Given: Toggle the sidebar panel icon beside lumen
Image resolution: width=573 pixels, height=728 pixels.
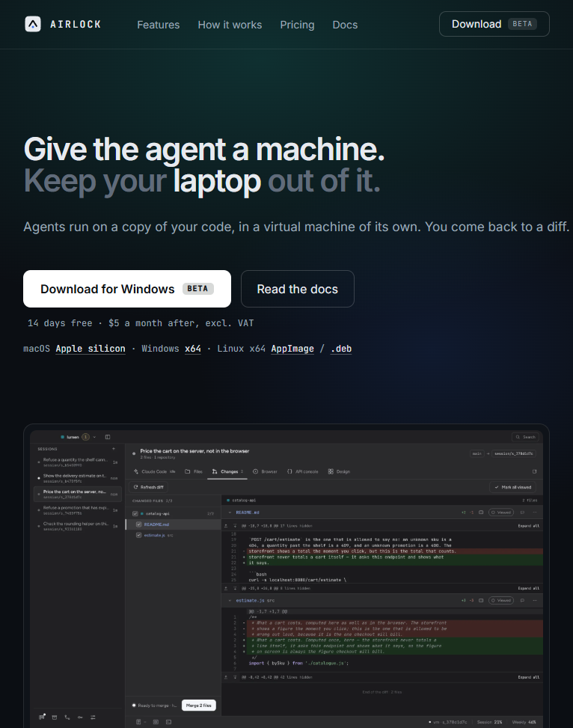Looking at the screenshot, I should 108,437.
